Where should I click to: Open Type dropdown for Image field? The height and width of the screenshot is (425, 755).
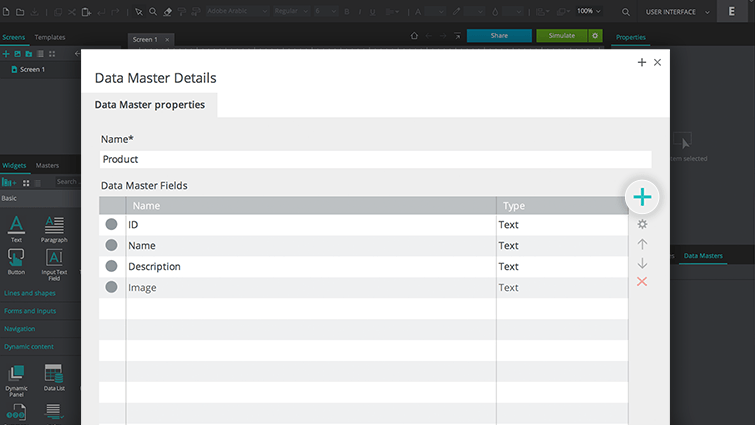tap(560, 288)
